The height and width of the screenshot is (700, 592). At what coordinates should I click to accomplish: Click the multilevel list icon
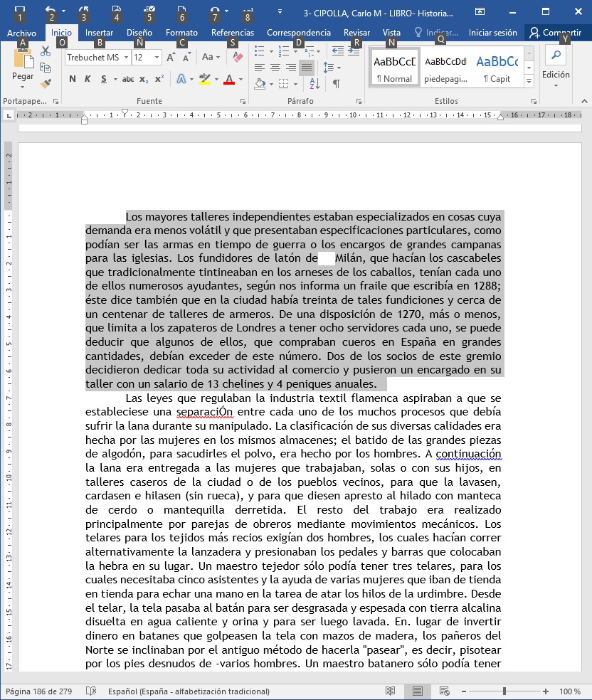309,51
